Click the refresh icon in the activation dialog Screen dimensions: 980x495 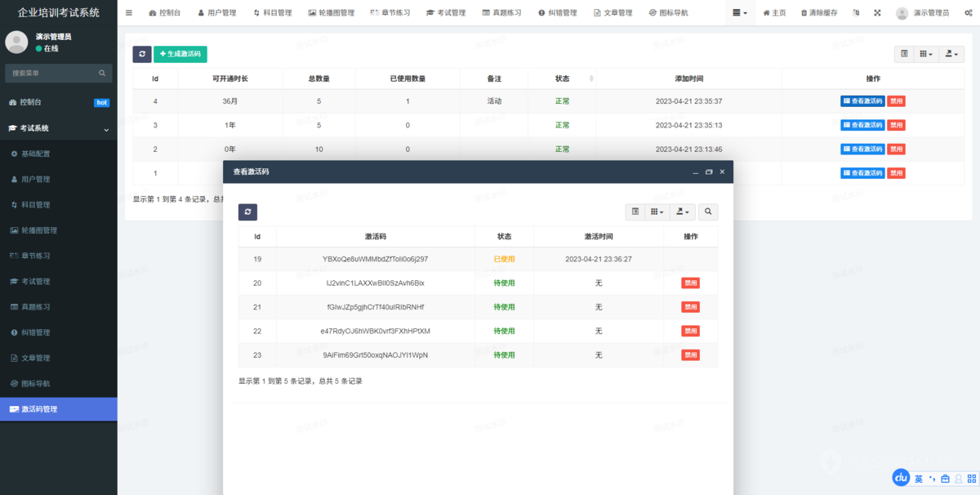tap(247, 212)
